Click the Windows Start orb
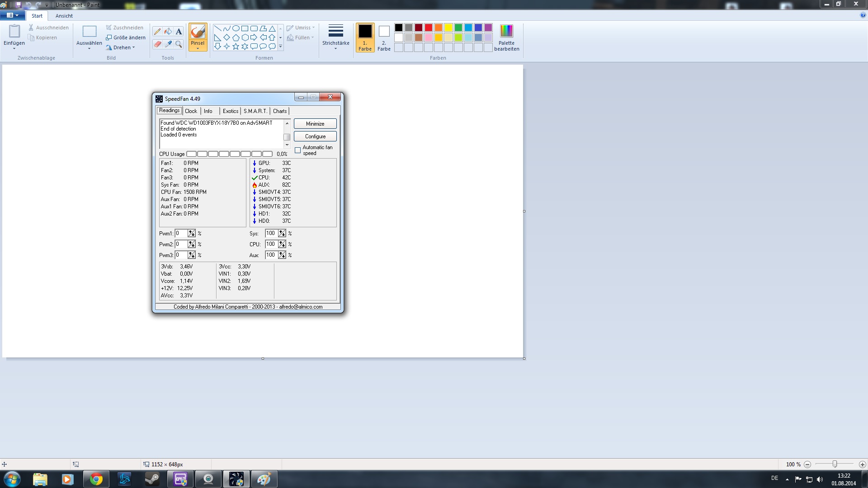The height and width of the screenshot is (488, 868). pyautogui.click(x=12, y=479)
